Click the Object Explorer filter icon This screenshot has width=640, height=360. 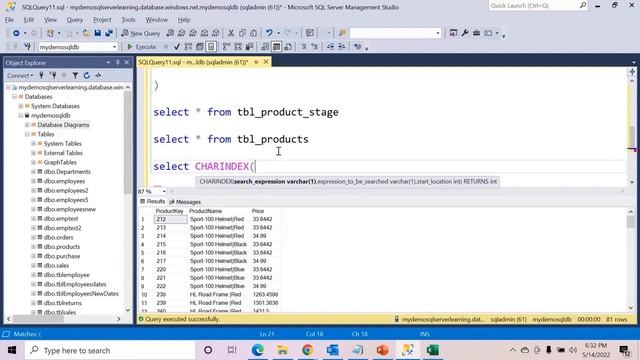point(75,76)
